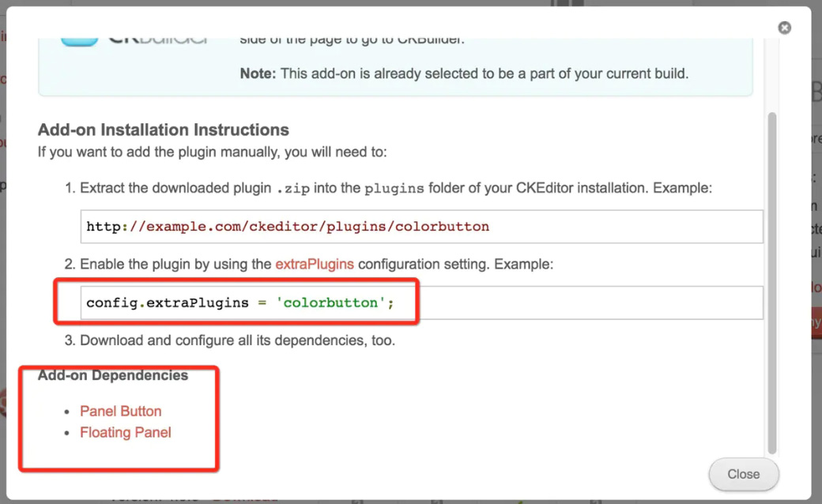
Task: Click the Note about your current build
Action: pyautogui.click(x=464, y=74)
